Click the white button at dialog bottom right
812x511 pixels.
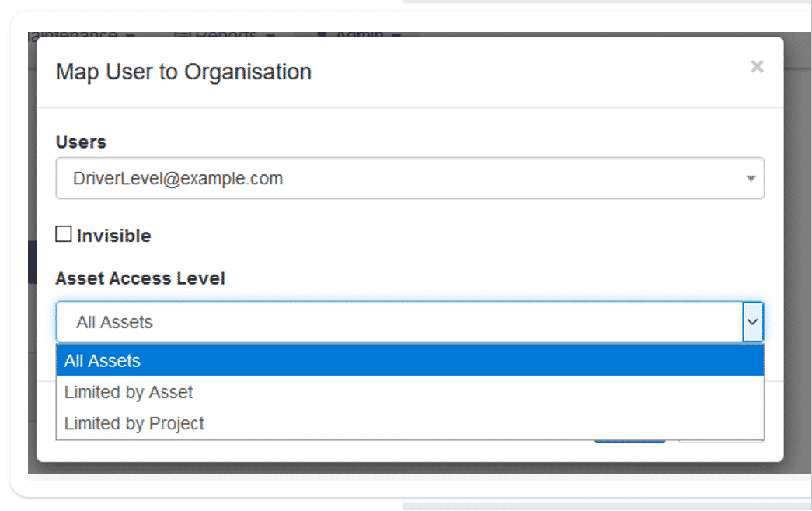[x=720, y=443]
